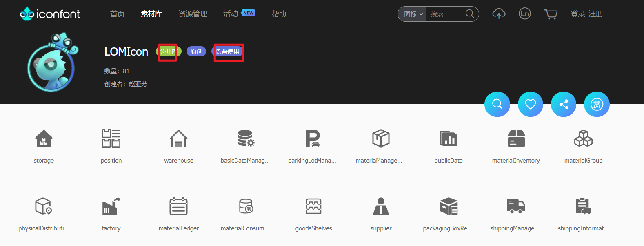Viewport: 644px width, 246px height.
Task: Select the materialLedger icon
Action: [179, 206]
